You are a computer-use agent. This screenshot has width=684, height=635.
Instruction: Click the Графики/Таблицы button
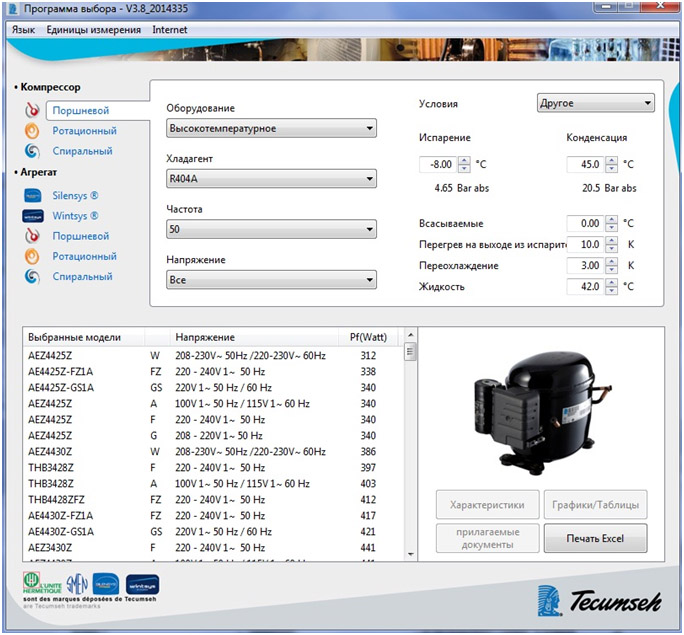tap(595, 505)
